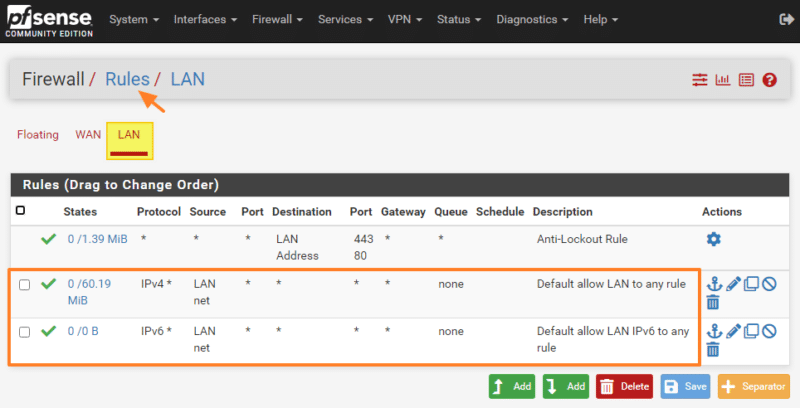Disable the IPv4 default allow rule
This screenshot has height=408, width=800.
[x=769, y=284]
